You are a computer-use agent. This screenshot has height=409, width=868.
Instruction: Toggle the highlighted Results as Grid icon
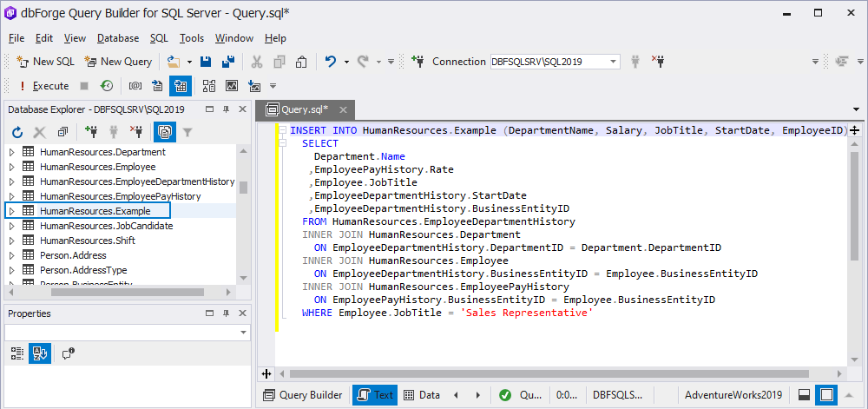click(181, 86)
